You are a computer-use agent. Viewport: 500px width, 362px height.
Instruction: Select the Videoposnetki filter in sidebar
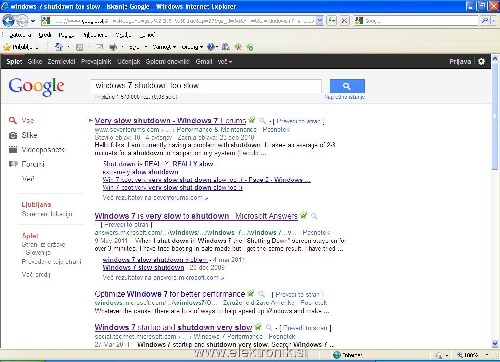click(x=37, y=150)
